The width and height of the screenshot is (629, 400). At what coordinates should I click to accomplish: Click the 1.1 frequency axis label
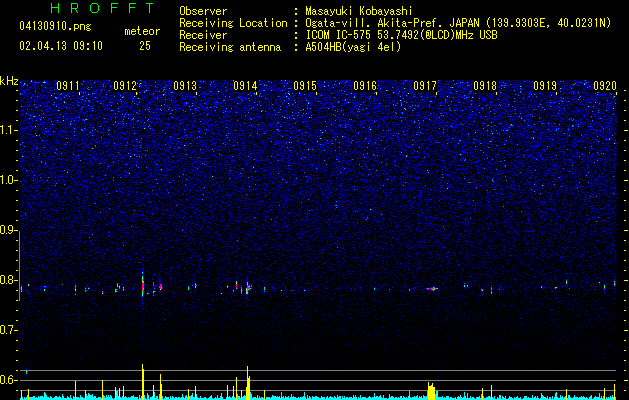click(x=8, y=130)
